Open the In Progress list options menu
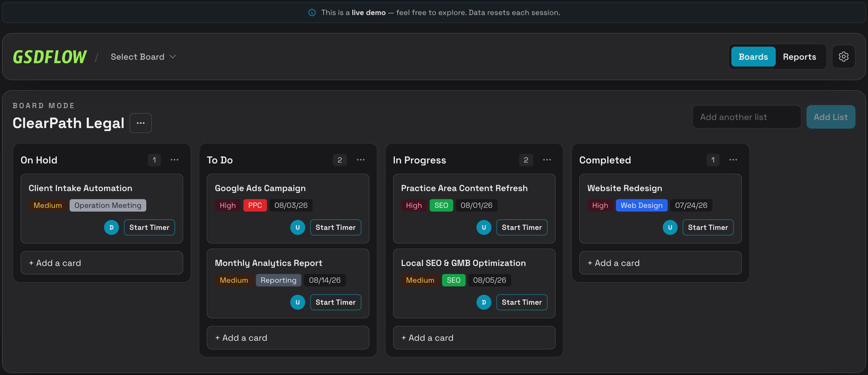Viewport: 868px width, 375px height. click(x=547, y=160)
